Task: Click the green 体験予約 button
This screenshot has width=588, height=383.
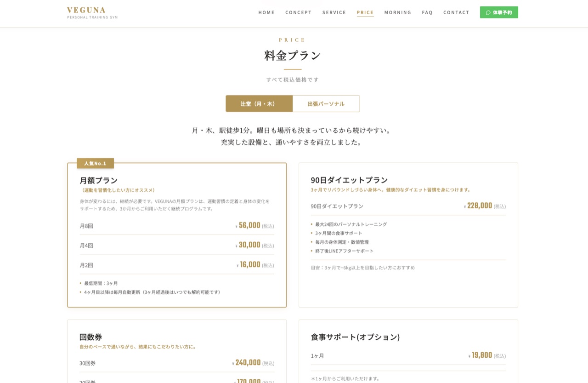Action: coord(499,12)
